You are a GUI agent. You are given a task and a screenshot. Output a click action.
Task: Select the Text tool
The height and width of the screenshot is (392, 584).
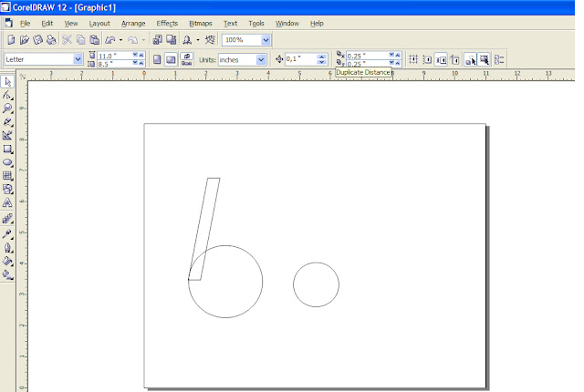pos(7,202)
